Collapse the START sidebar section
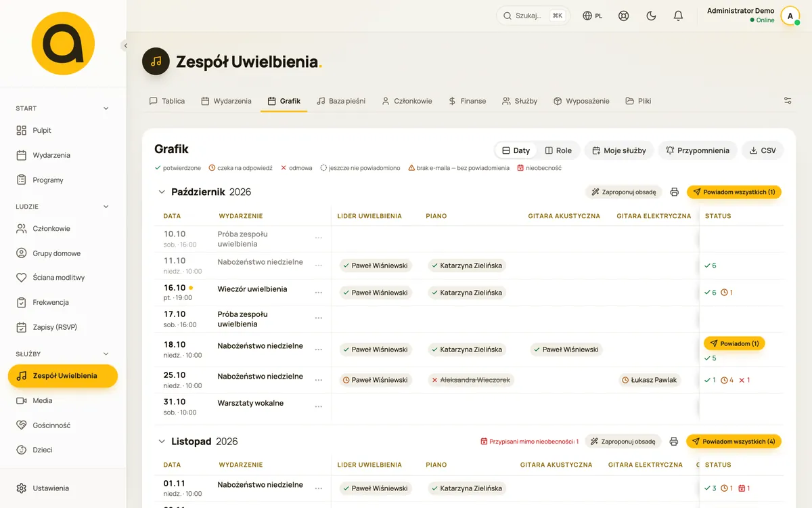This screenshot has height=508, width=812. 106,108
